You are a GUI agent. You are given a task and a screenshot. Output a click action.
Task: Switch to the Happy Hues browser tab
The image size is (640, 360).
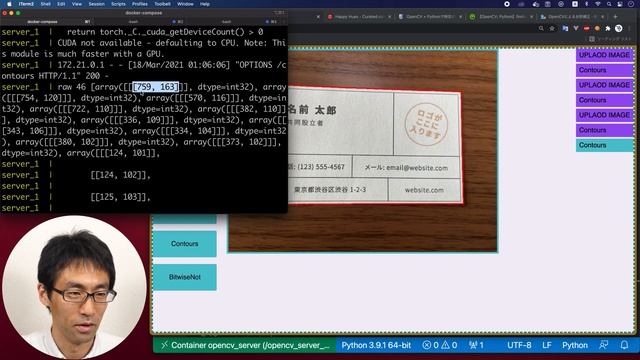359,17
